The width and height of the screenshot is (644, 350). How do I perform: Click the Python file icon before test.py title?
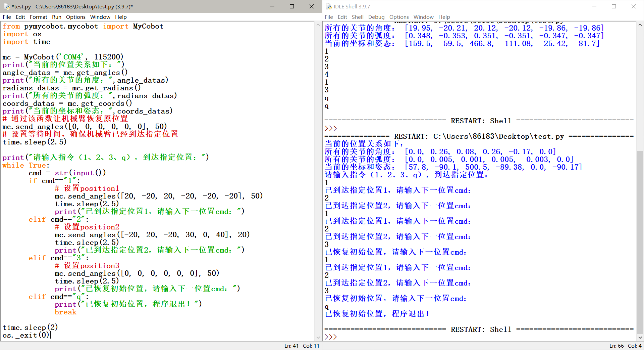point(6,6)
